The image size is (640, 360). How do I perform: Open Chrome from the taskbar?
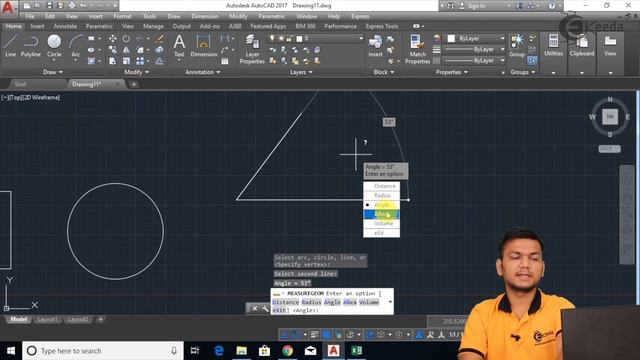pos(287,351)
